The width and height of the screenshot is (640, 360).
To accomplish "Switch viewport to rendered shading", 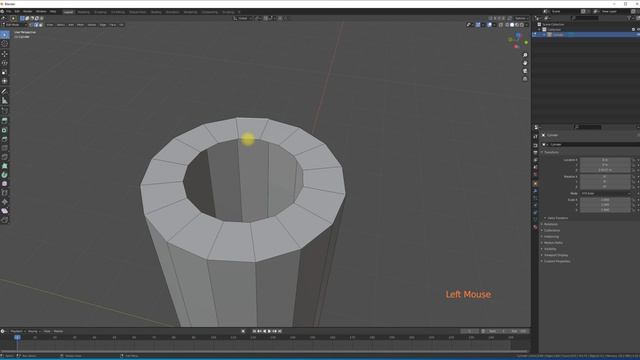I will tap(522, 25).
